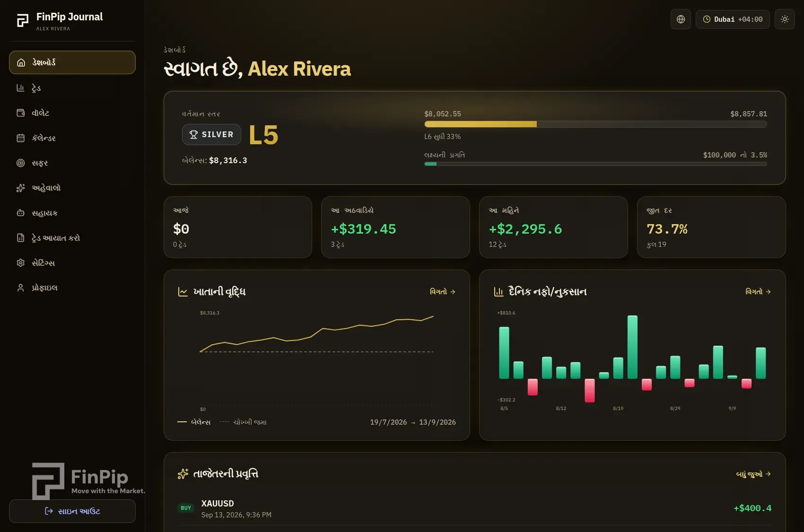Click view all link in recent activity
Viewport: 804px width, 532px height.
(753, 474)
